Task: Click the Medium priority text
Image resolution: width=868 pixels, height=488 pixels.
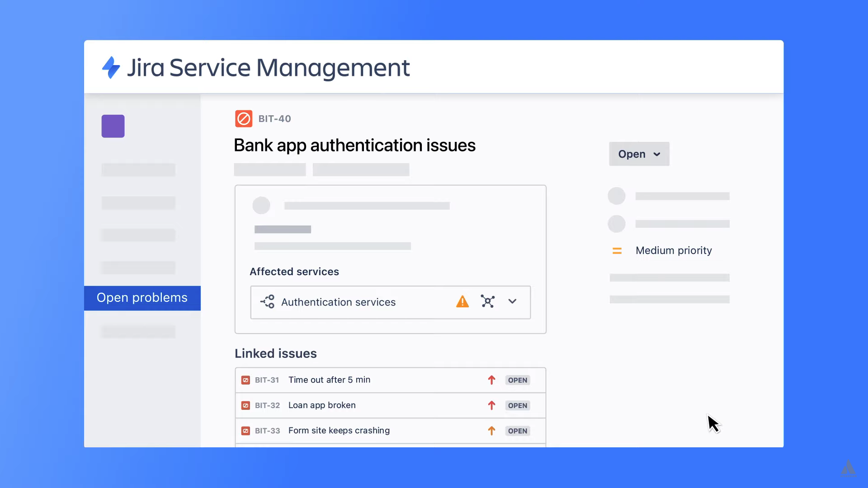Action: (674, 250)
